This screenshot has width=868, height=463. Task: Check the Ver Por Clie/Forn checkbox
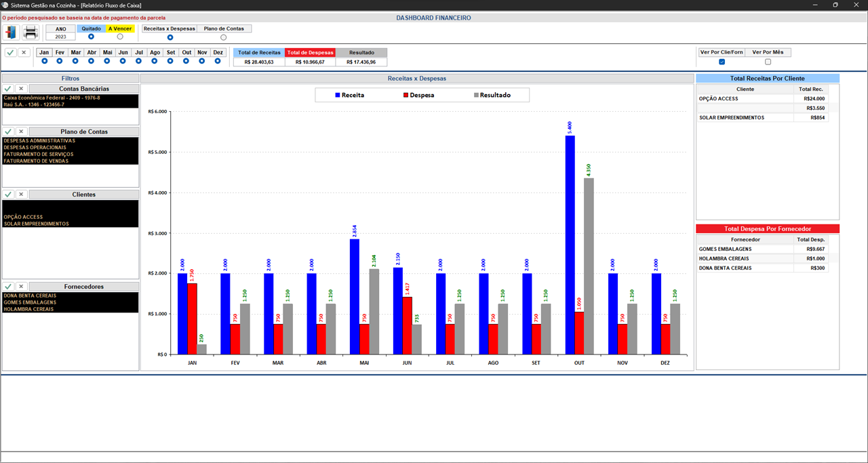point(722,62)
